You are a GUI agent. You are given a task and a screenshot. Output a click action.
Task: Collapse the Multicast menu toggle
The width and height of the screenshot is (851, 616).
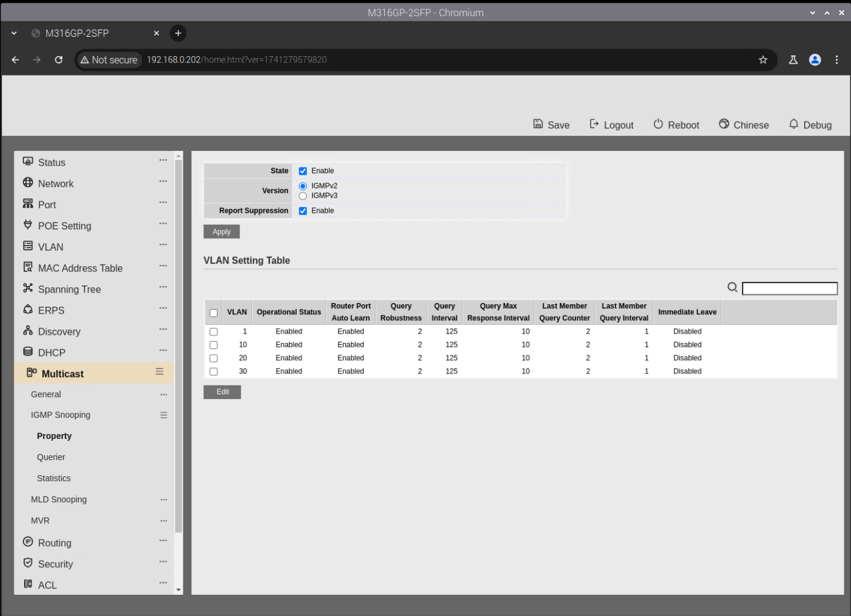coord(160,372)
